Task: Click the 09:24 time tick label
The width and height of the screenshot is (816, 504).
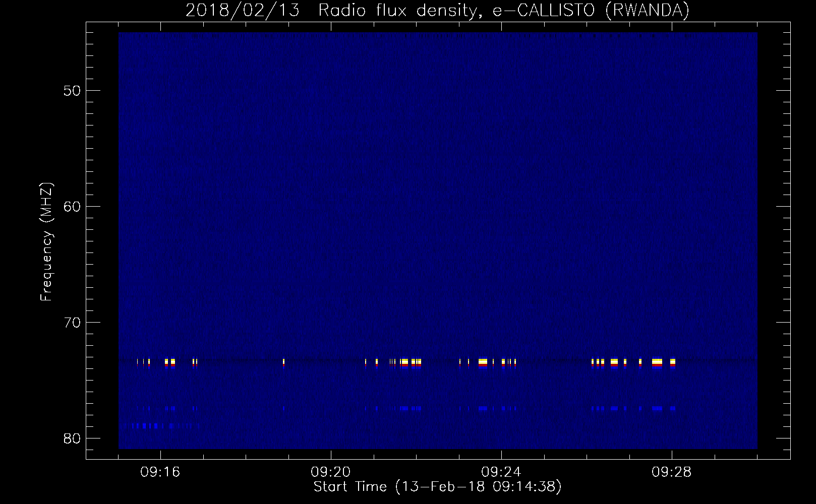Action: coord(501,472)
